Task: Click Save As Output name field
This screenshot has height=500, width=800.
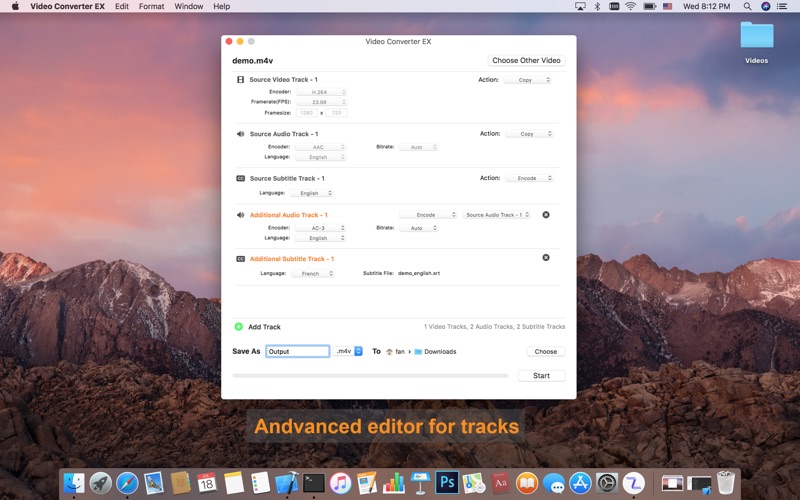Action: [x=297, y=351]
